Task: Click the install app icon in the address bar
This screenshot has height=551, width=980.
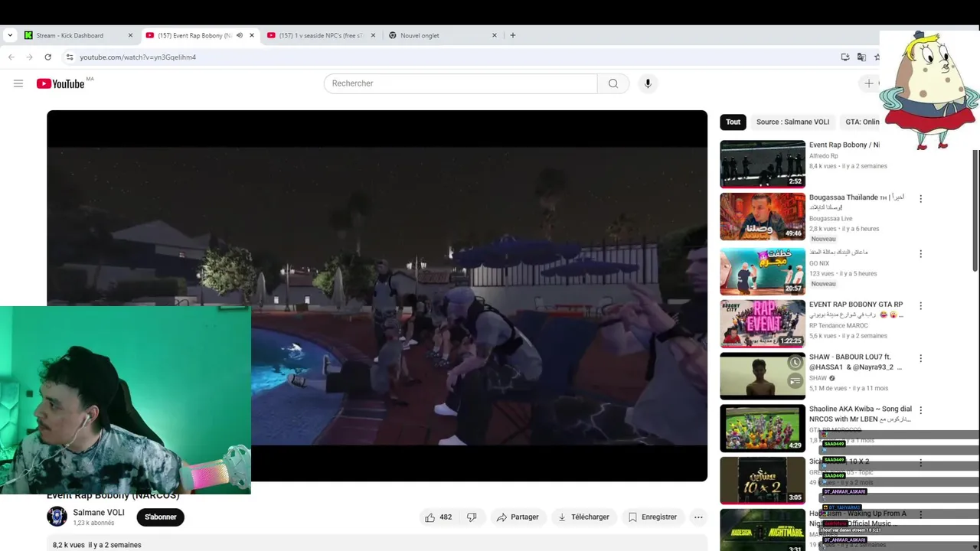Action: [x=845, y=57]
